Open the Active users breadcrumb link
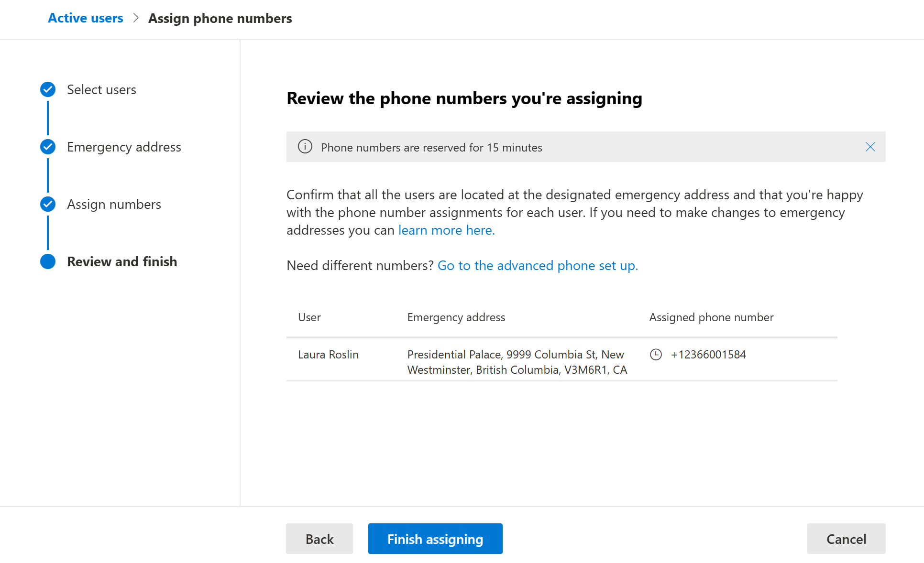Viewport: 924px width, 563px height. [x=86, y=18]
